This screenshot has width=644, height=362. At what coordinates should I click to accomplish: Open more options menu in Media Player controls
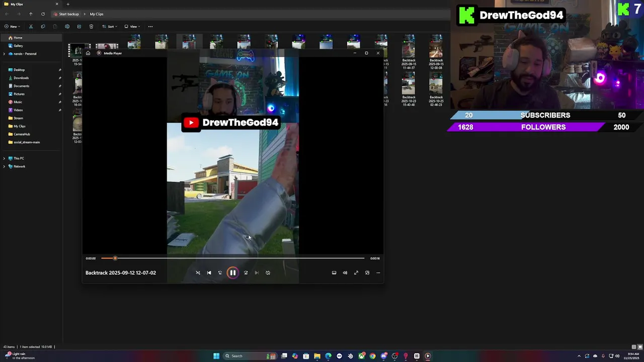click(x=378, y=273)
